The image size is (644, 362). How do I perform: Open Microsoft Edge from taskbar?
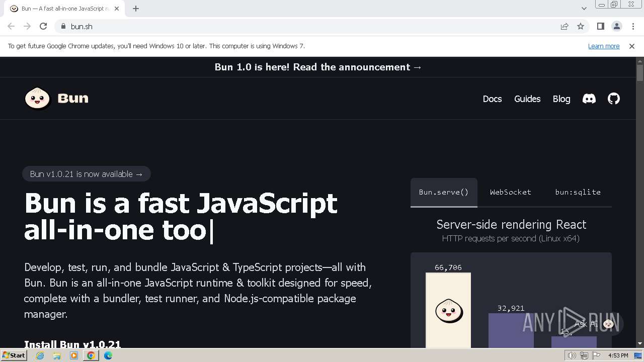pos(108,355)
